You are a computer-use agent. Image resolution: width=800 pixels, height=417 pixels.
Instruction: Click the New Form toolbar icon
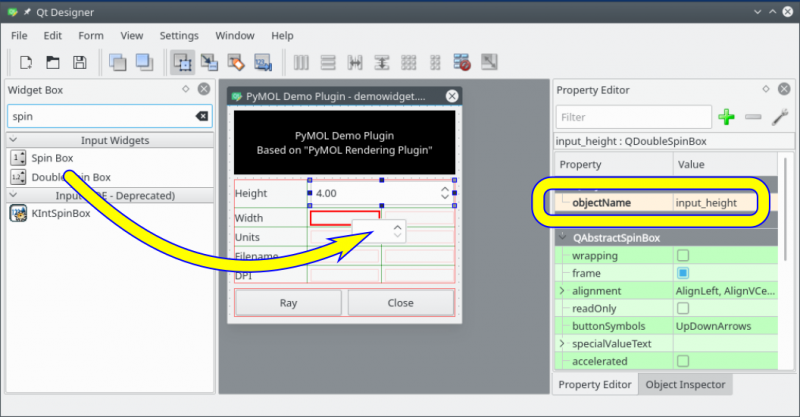click(x=27, y=62)
